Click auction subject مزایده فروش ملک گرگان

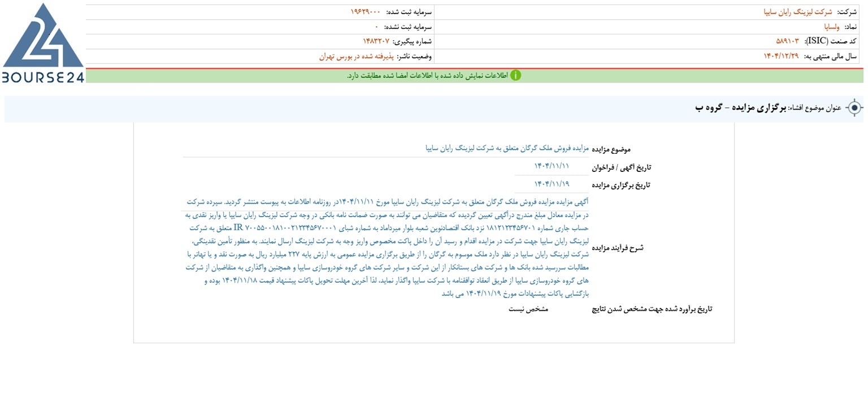508,149
